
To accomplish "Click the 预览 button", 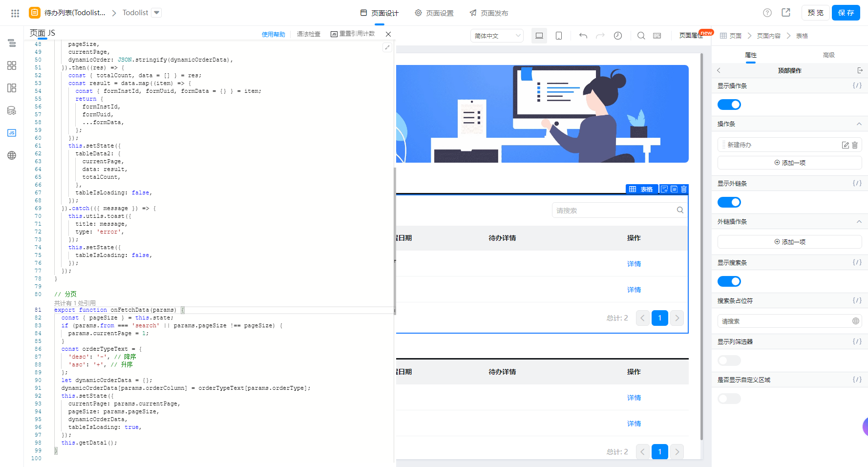I will (816, 13).
